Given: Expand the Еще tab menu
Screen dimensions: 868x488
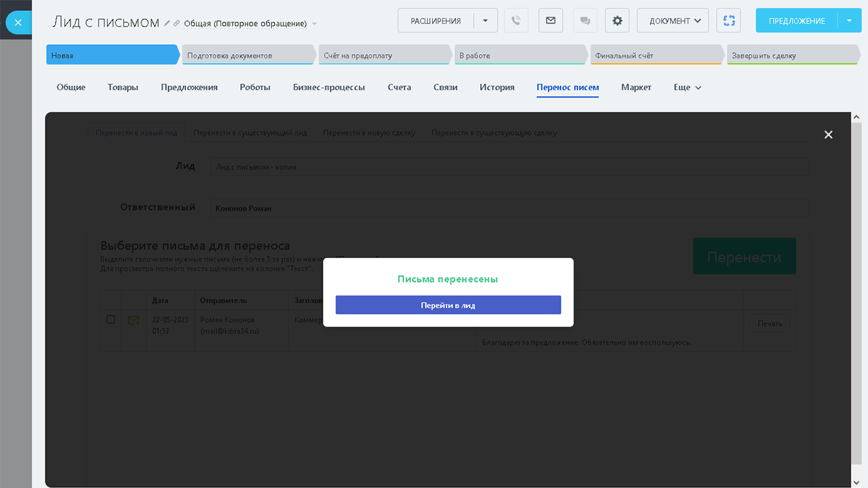Looking at the screenshot, I should coord(688,87).
